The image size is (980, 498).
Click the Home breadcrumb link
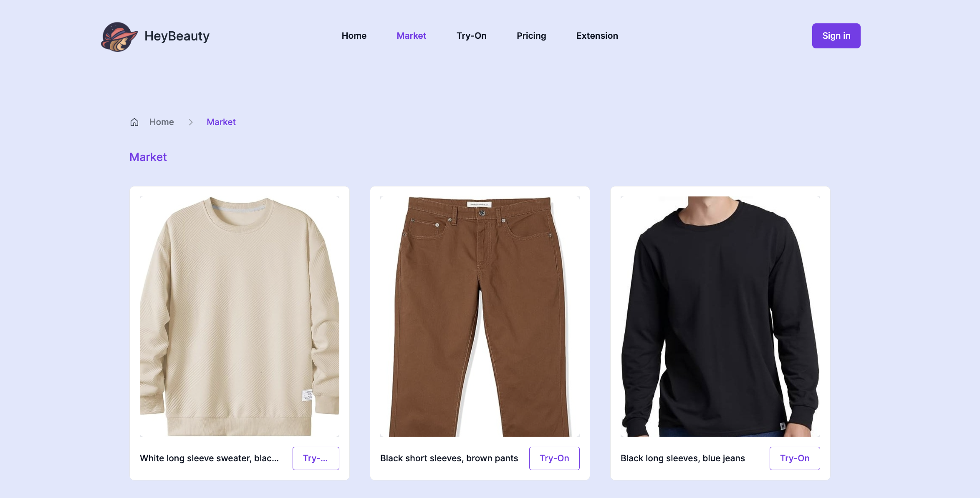[x=162, y=122]
